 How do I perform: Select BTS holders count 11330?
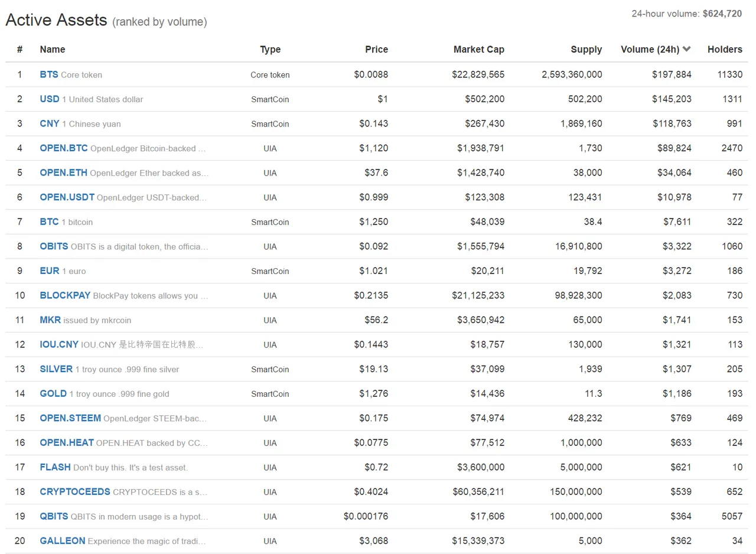click(730, 74)
